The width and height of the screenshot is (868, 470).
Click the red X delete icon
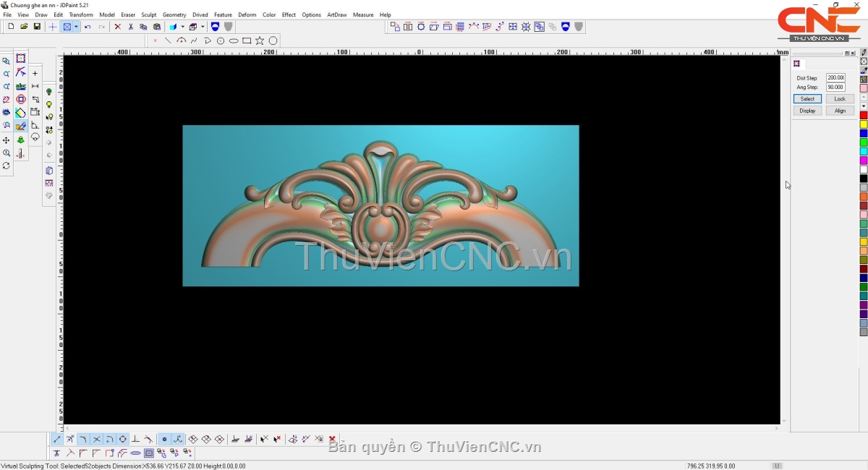pyautogui.click(x=117, y=27)
